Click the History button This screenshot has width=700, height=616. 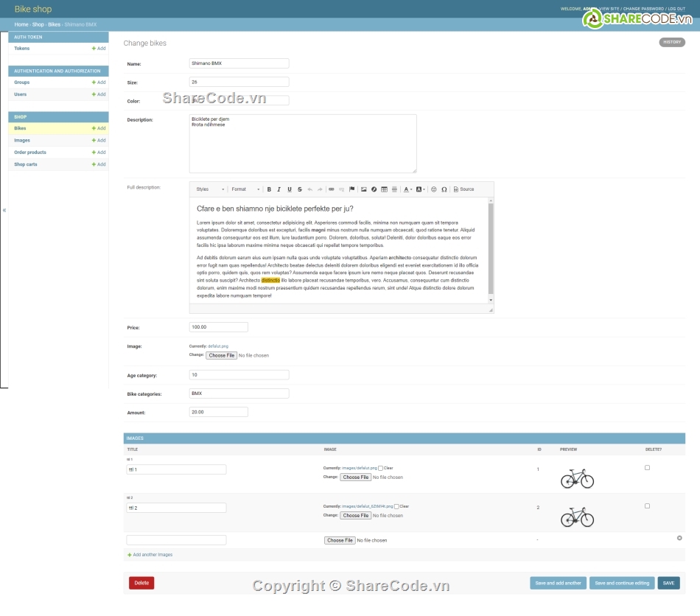[671, 42]
